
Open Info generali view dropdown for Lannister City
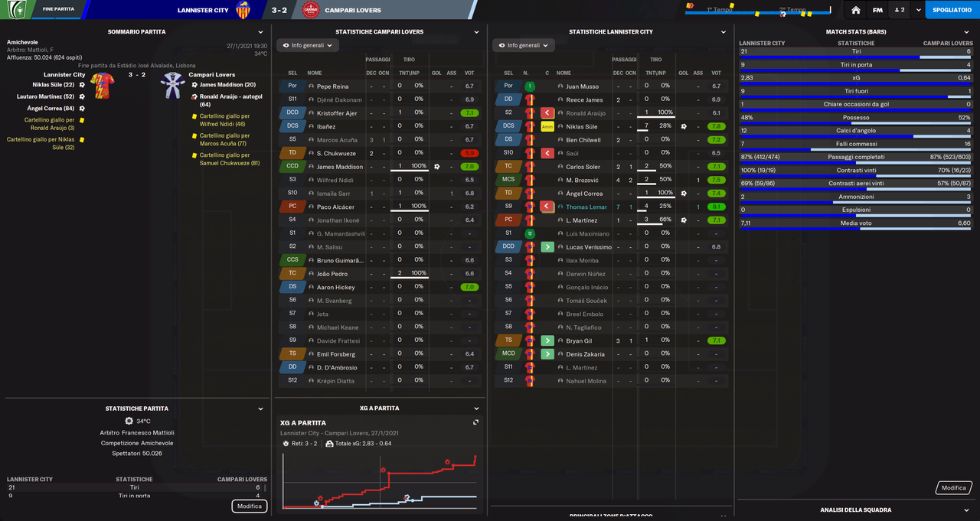click(524, 45)
